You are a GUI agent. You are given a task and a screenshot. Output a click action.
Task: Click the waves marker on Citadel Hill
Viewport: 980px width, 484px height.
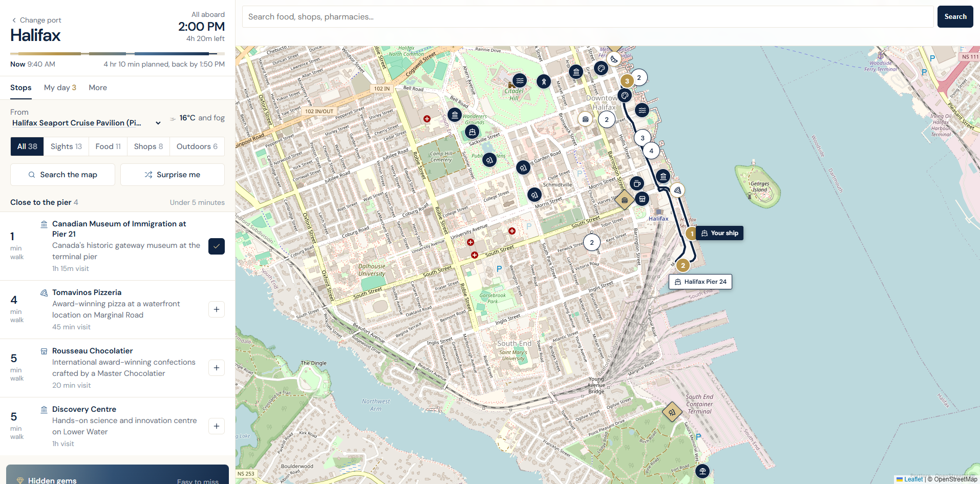click(520, 80)
